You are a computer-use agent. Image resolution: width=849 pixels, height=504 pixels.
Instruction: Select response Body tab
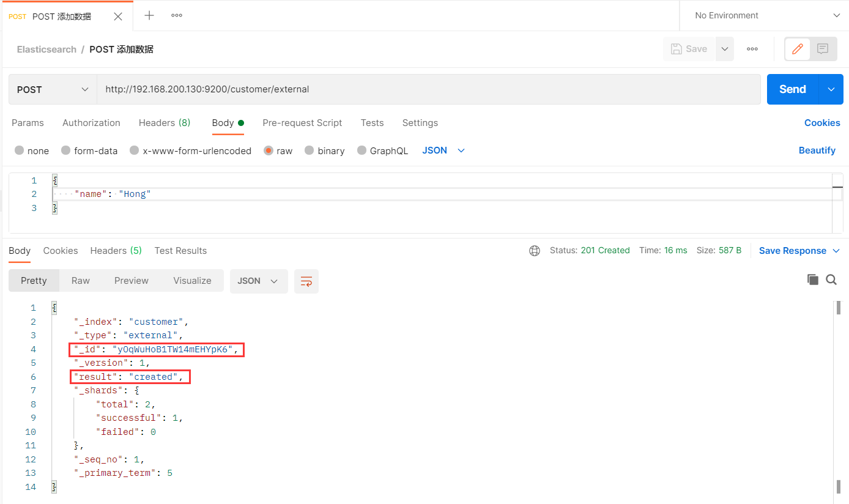point(20,251)
